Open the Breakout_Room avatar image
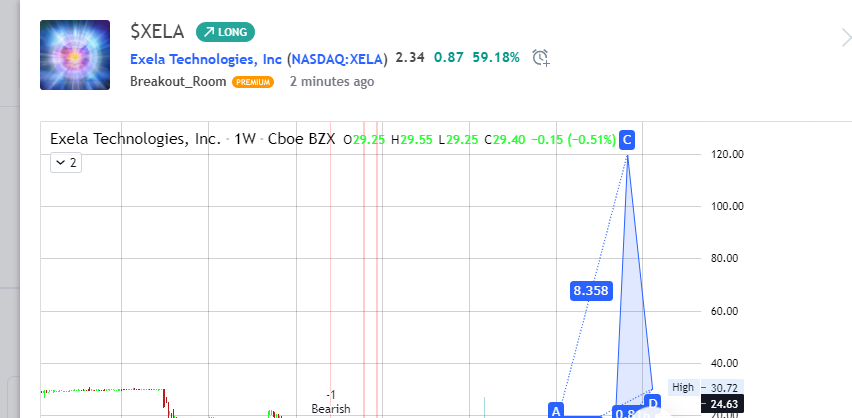Screen dimensions: 852x418 coord(75,55)
